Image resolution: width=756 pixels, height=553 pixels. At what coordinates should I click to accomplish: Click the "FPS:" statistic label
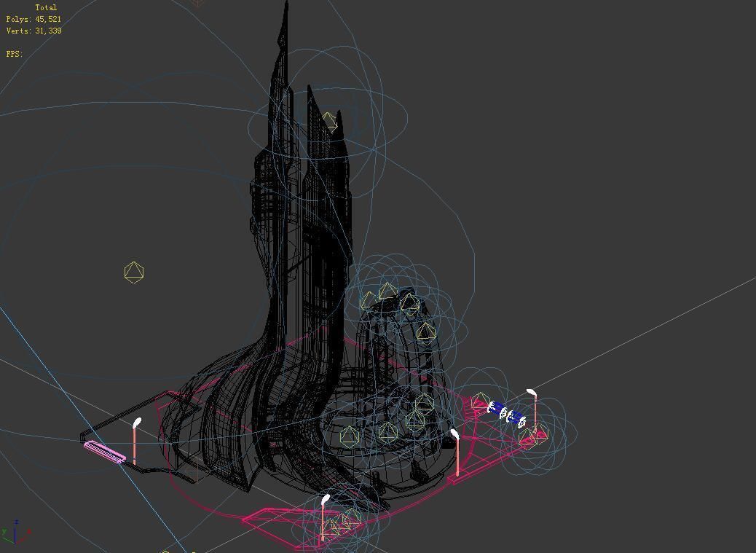15,54
